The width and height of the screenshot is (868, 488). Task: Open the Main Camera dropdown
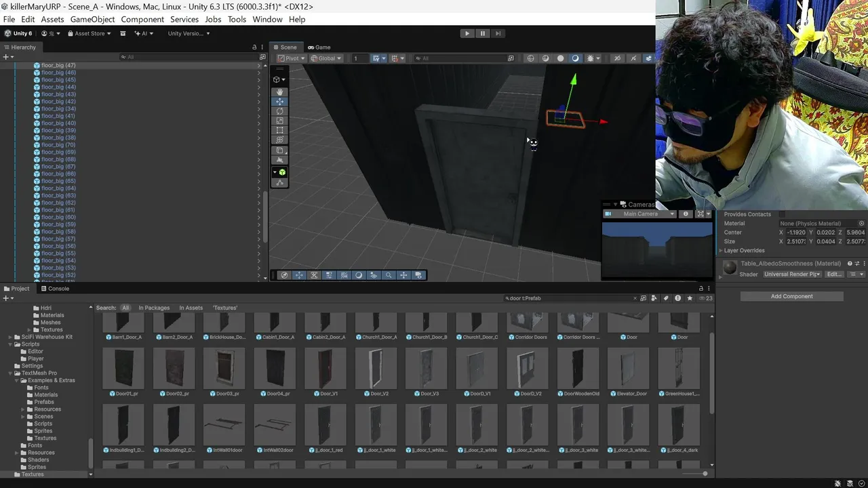(x=640, y=214)
